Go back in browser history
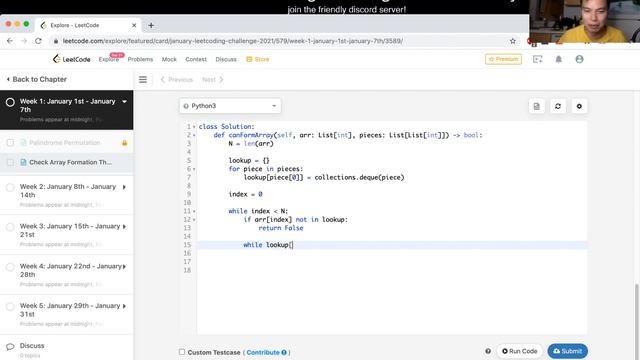This screenshot has height=360, width=640. (x=10, y=41)
